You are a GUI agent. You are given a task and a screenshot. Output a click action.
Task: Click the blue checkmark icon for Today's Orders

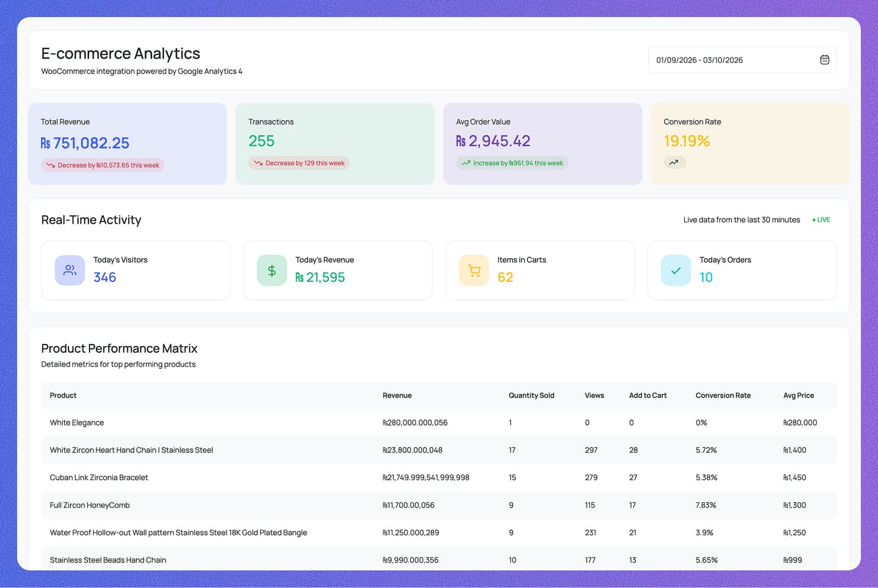point(675,270)
